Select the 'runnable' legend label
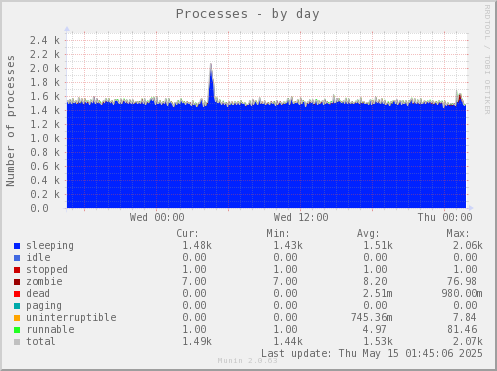This screenshot has height=371, width=497. click(50, 329)
